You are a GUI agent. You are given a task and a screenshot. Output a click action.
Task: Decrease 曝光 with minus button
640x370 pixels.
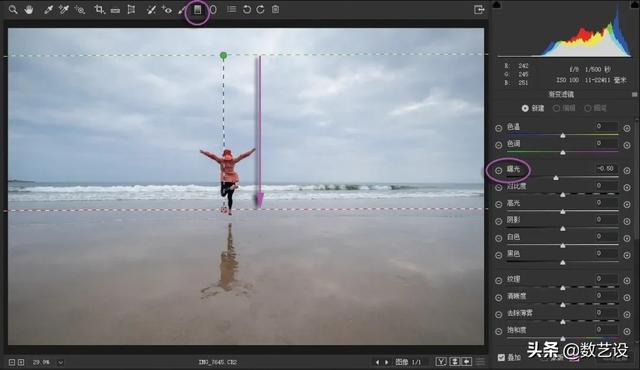click(x=498, y=171)
